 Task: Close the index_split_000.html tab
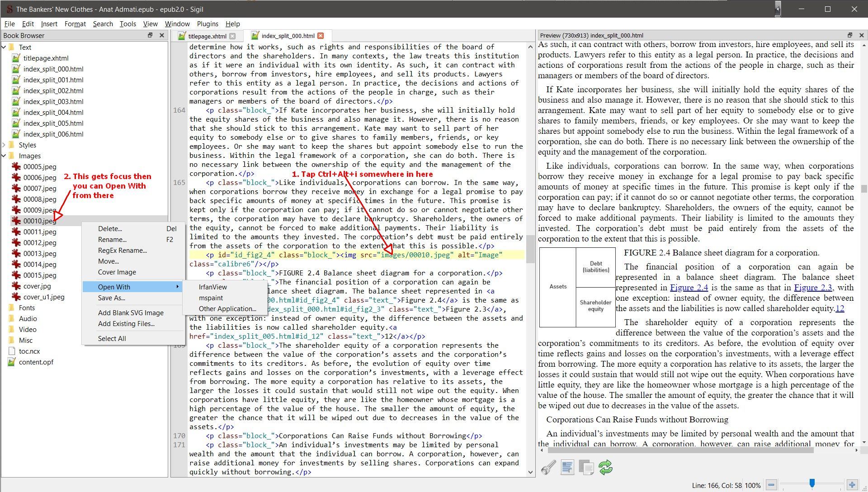[x=321, y=36]
